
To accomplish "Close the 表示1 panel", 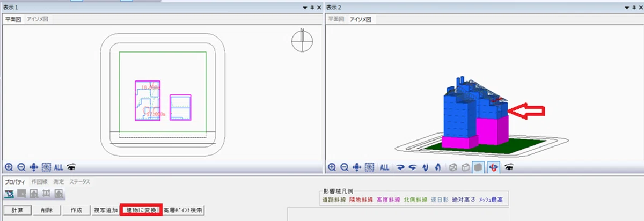I will 319,7.
